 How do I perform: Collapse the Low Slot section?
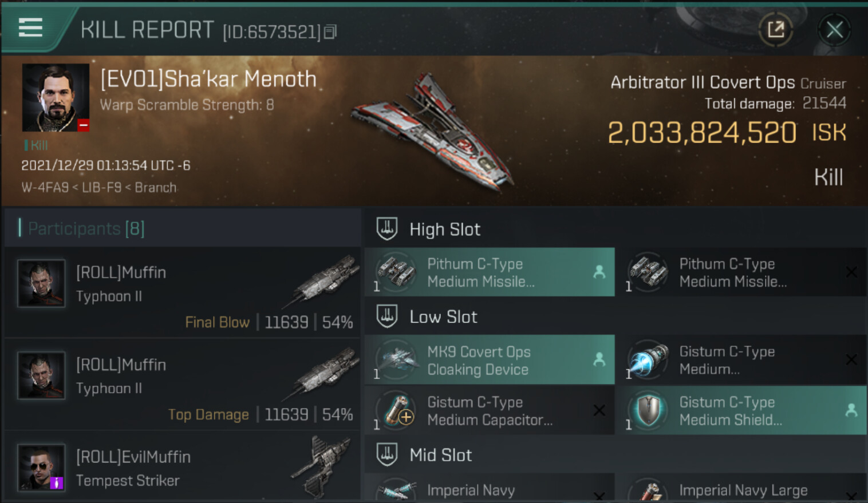click(443, 317)
